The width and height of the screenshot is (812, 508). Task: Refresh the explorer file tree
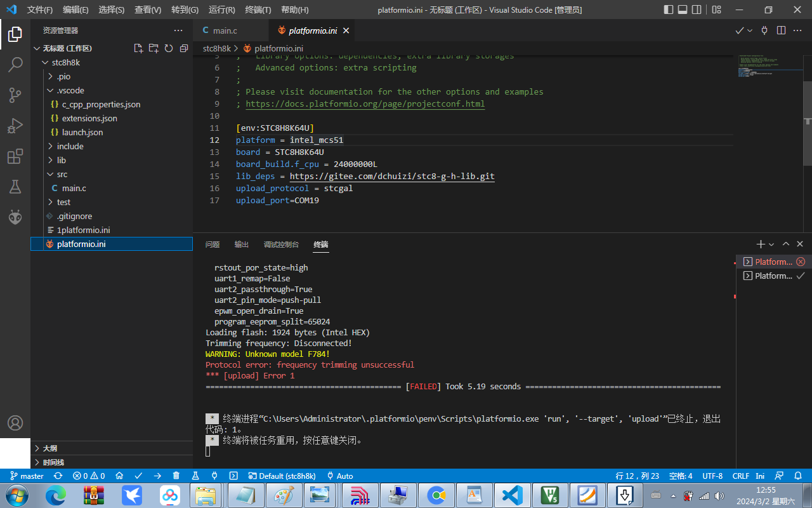[x=169, y=48]
